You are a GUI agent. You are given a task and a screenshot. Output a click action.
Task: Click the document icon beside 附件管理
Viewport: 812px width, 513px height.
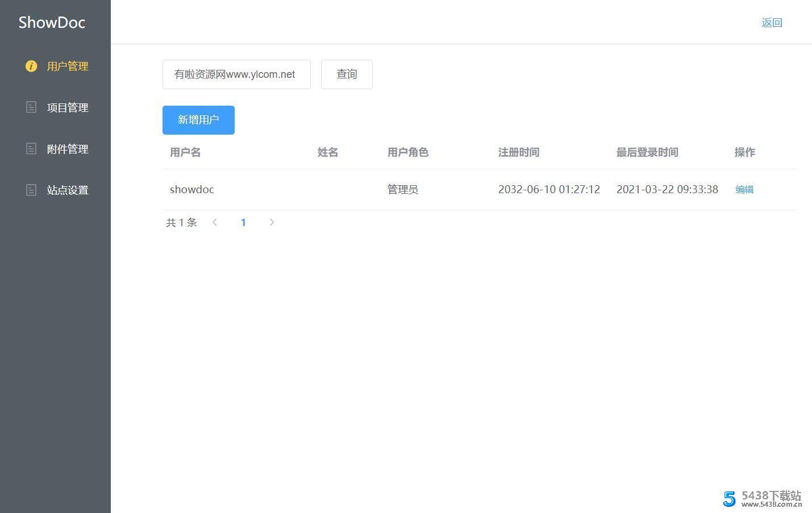[x=31, y=149]
